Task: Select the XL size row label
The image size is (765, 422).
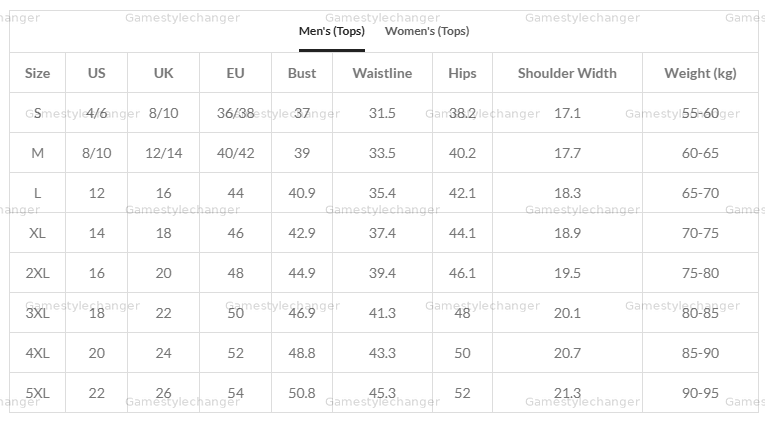Action: [x=37, y=233]
